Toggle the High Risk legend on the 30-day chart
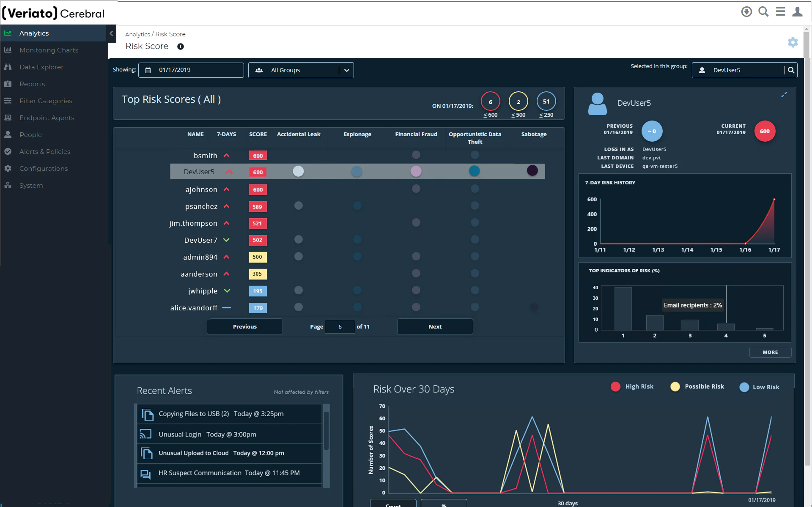Screen dimensions: 812x507 (x=632, y=386)
